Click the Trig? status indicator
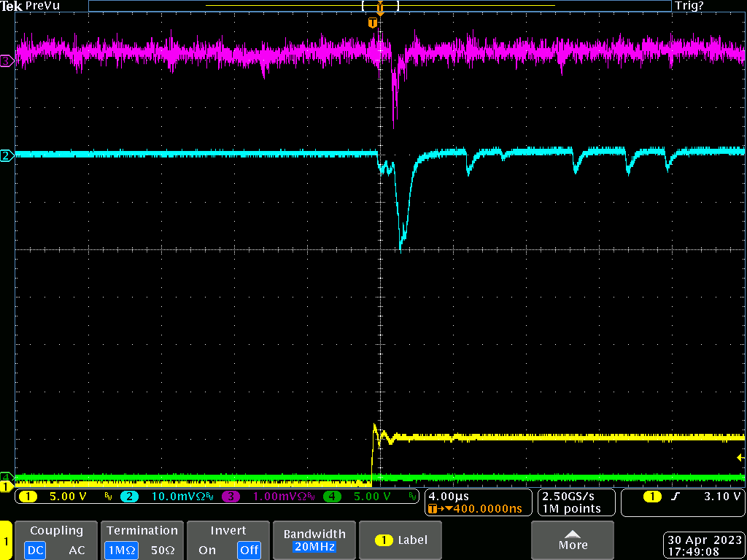Screen dimensions: 747x560 [689, 6]
